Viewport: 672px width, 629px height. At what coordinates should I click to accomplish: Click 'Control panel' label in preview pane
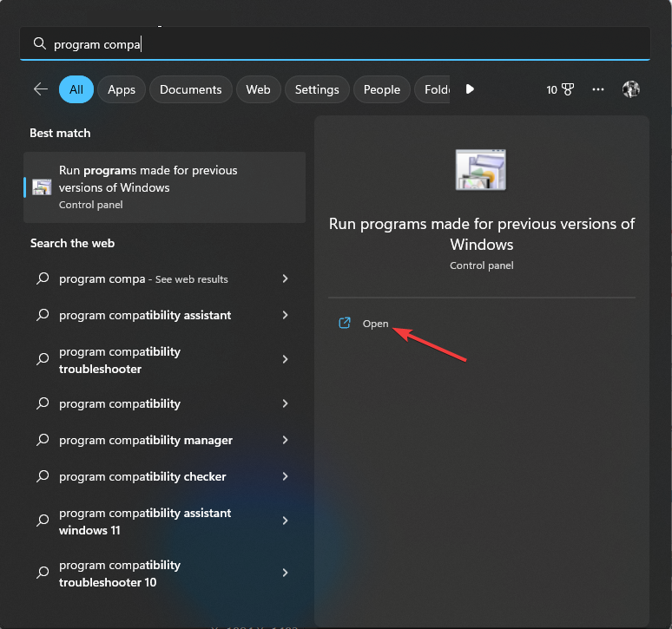(x=481, y=265)
